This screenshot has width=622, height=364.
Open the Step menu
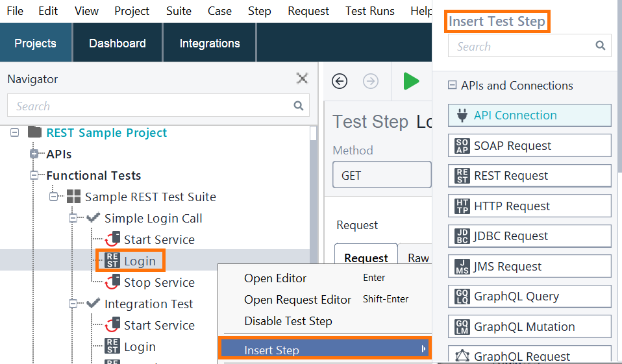pos(260,11)
